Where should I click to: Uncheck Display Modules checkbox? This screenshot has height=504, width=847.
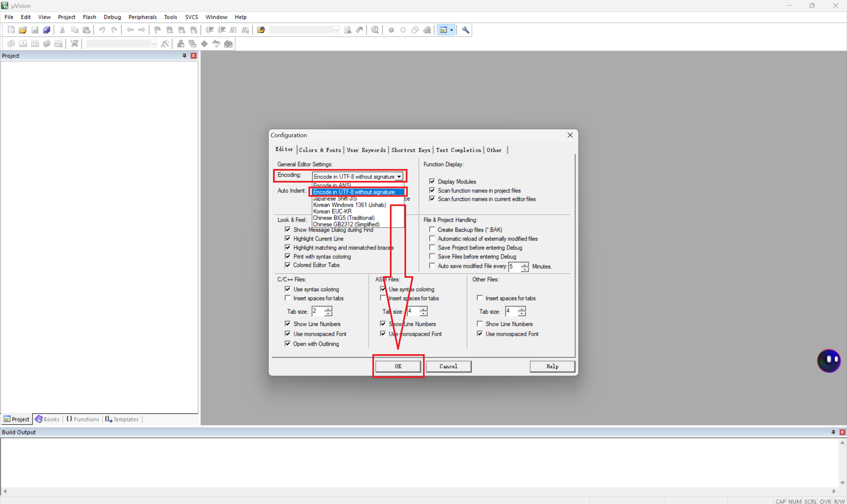432,181
